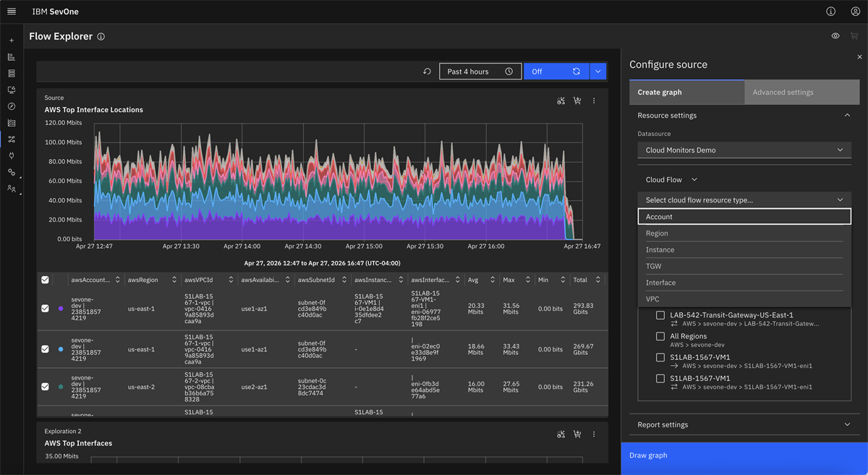This screenshot has height=475, width=868.
Task: Select Region from resource type list
Action: coord(744,234)
